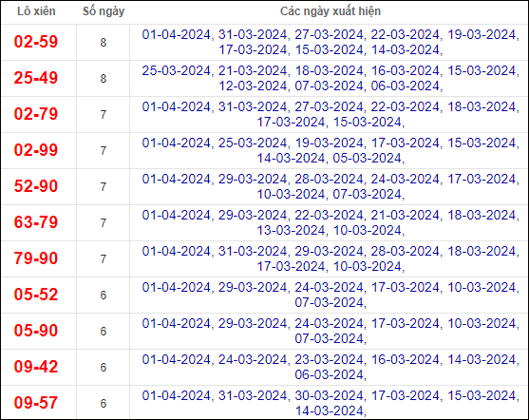
Task: Click date 05-03-2024 in the 02-99 row
Action: pos(367,159)
